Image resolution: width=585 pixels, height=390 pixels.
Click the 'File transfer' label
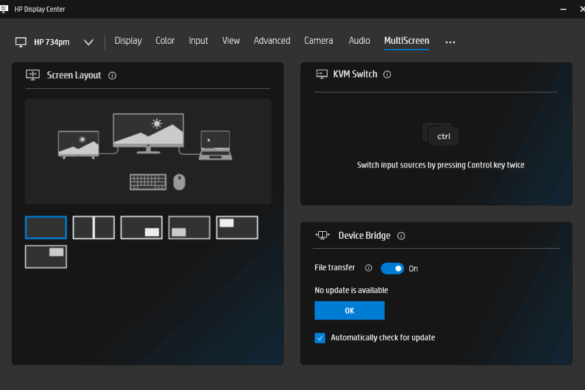pyautogui.click(x=335, y=268)
